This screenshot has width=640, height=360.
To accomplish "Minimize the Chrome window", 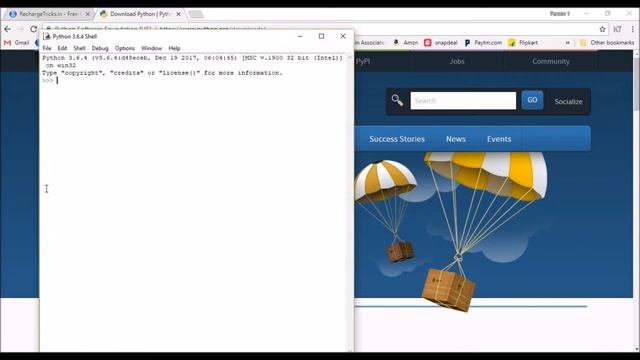I will tap(587, 13).
